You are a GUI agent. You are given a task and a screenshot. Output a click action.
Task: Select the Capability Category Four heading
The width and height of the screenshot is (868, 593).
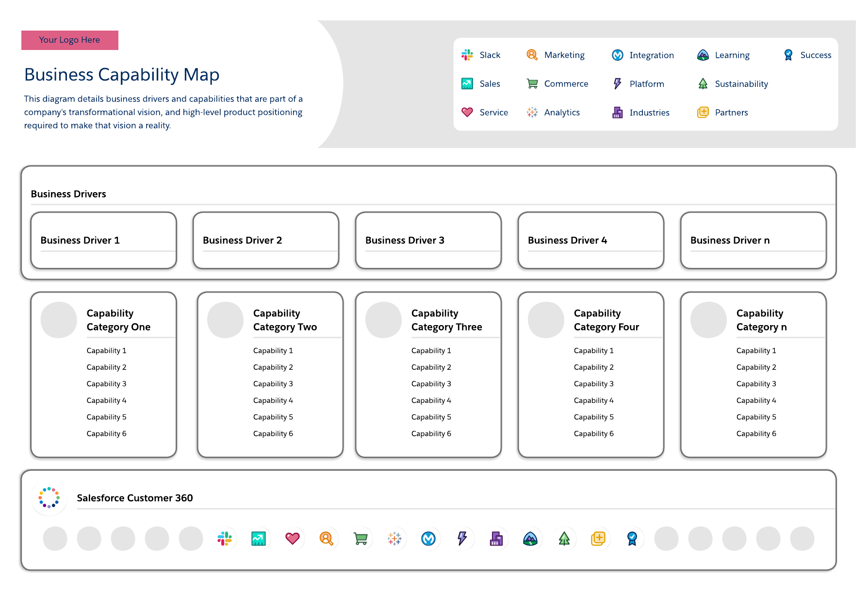coord(606,320)
